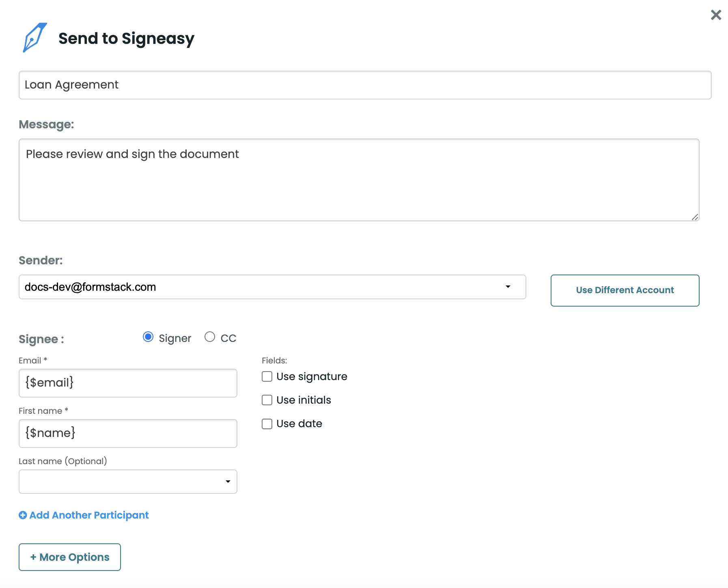This screenshot has width=728, height=588.
Task: Click into the Loan Agreement title field
Action: pyautogui.click(x=365, y=85)
